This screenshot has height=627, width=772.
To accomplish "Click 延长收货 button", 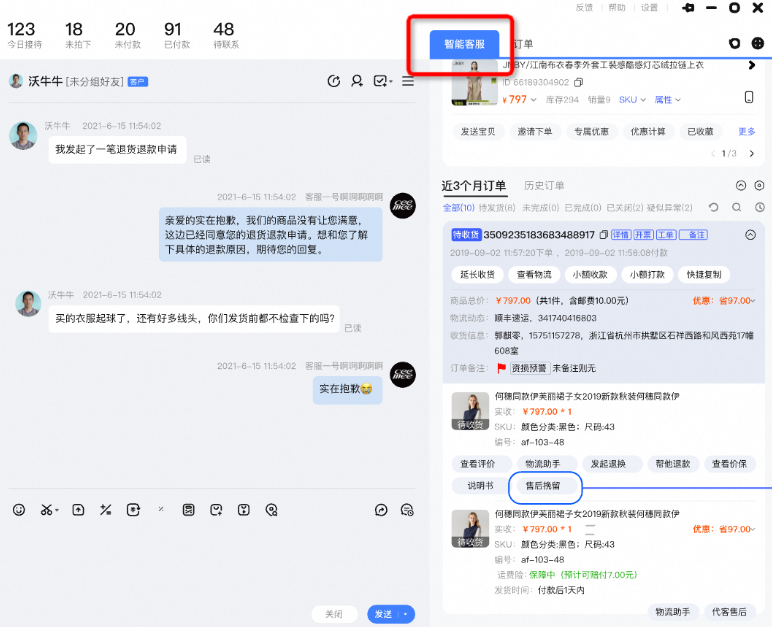I will pyautogui.click(x=477, y=274).
